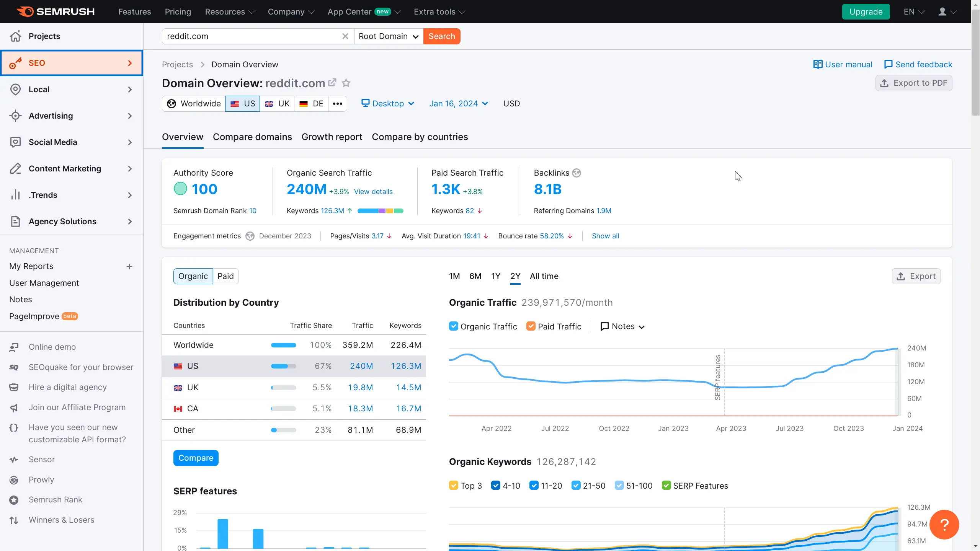This screenshot has height=551, width=980.
Task: Click the Sensor pulse icon
Action: 14,460
